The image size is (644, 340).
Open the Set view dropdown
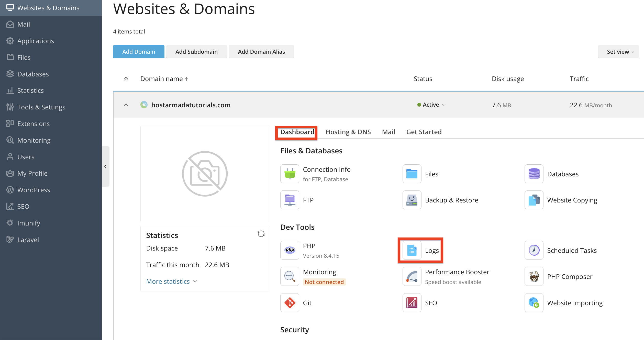[618, 52]
